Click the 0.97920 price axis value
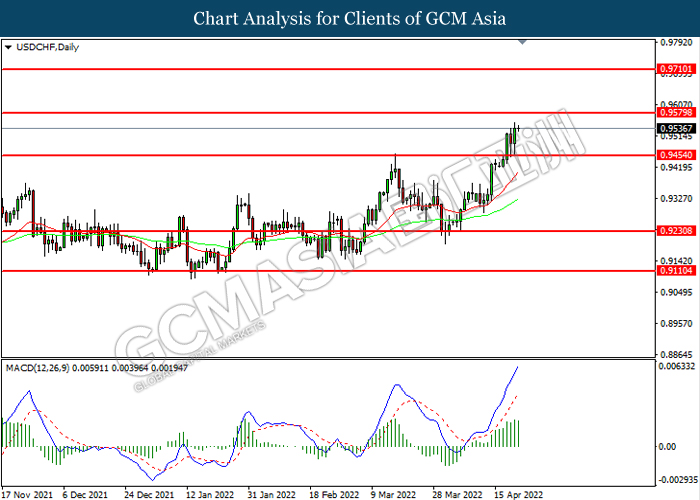 coord(676,43)
